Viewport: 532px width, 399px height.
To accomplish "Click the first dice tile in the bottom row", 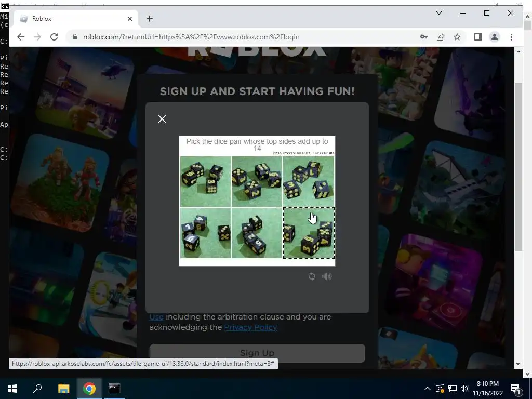I will point(206,233).
